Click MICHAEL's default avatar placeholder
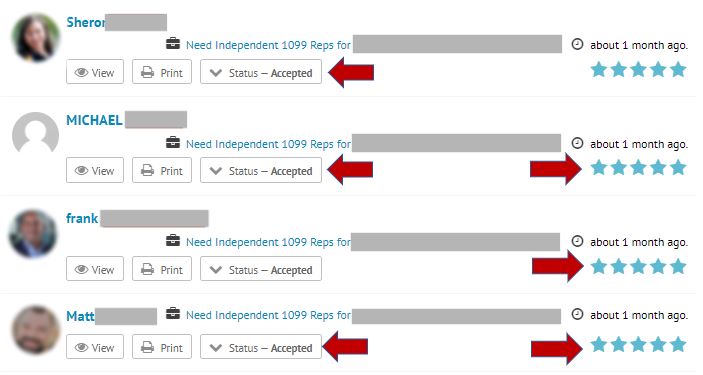This screenshot has height=375, width=703. 35,133
